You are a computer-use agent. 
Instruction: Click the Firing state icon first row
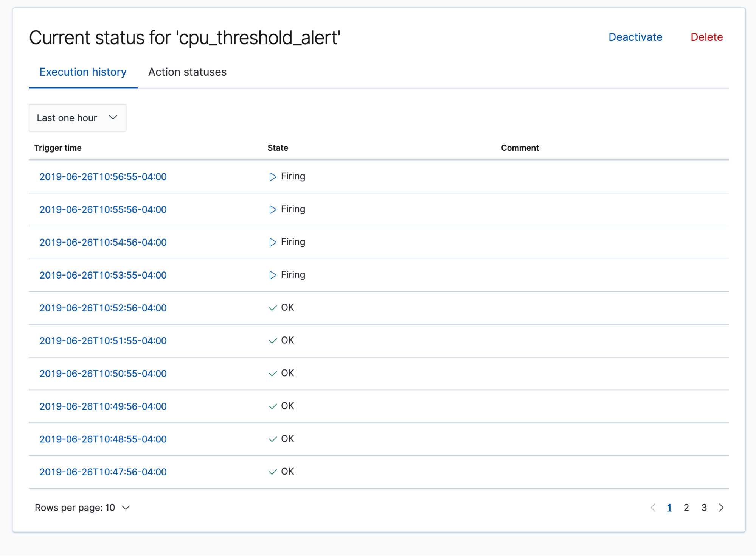tap(271, 176)
